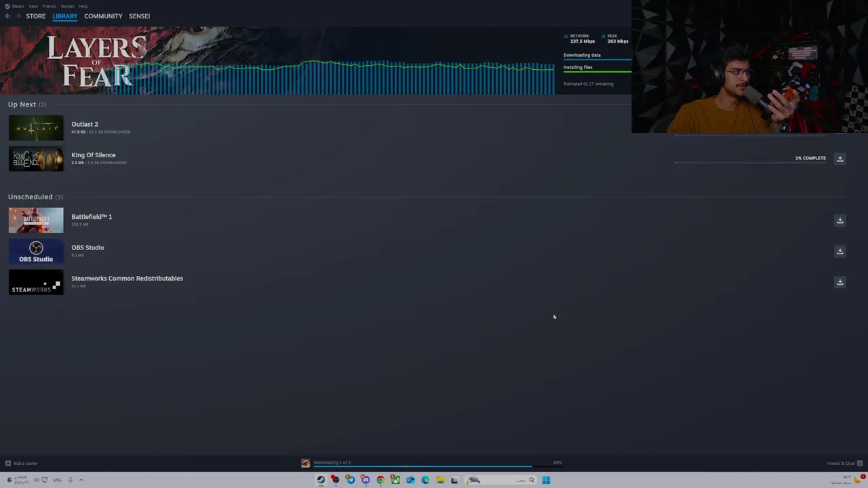Select the King Of Silence title
Image resolution: width=868 pixels, height=488 pixels.
coord(94,155)
